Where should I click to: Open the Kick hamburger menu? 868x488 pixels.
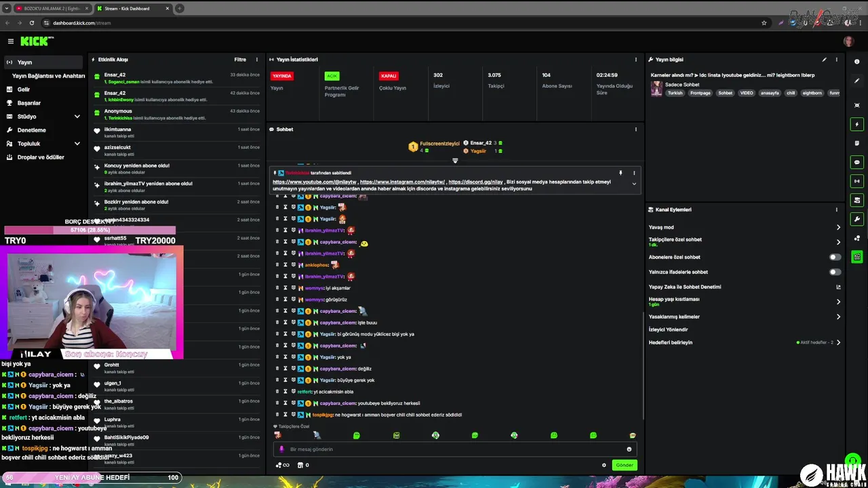tap(10, 41)
